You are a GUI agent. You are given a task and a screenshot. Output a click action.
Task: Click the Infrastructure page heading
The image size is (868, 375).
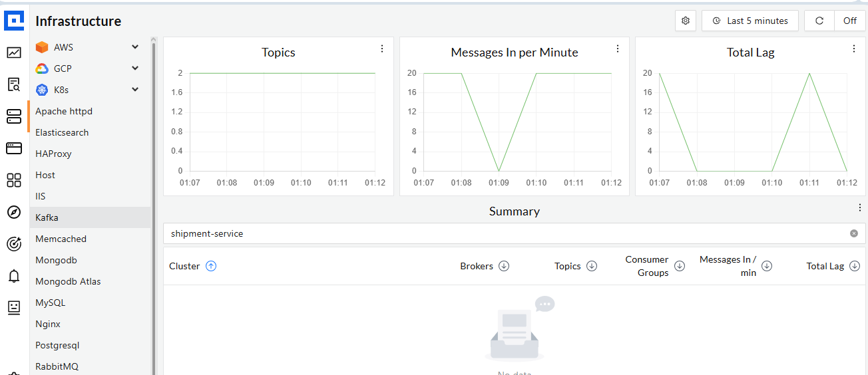pos(79,21)
